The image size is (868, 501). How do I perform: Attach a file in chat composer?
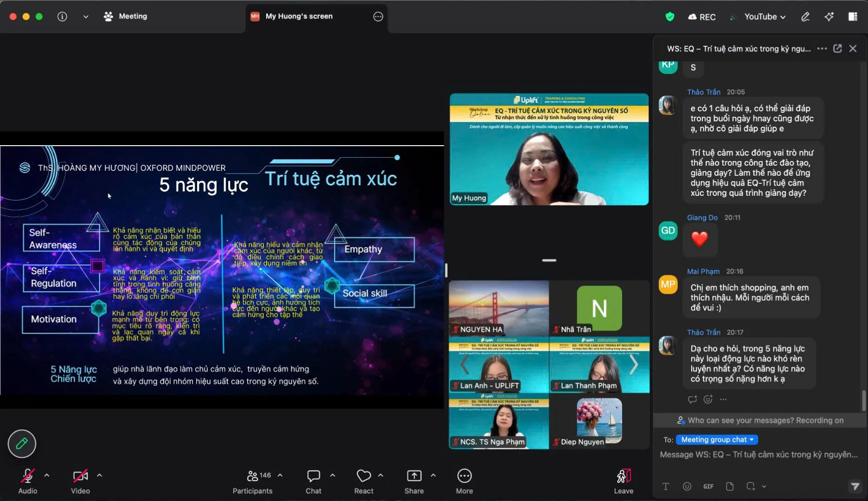729,486
